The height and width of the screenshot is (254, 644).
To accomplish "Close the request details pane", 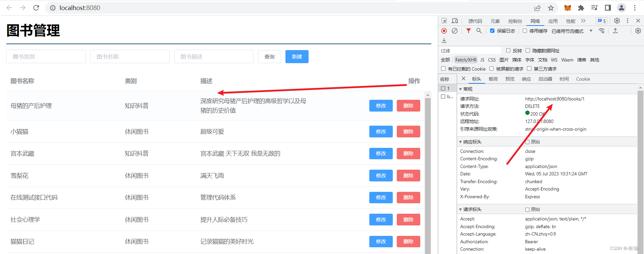I will tap(464, 79).
